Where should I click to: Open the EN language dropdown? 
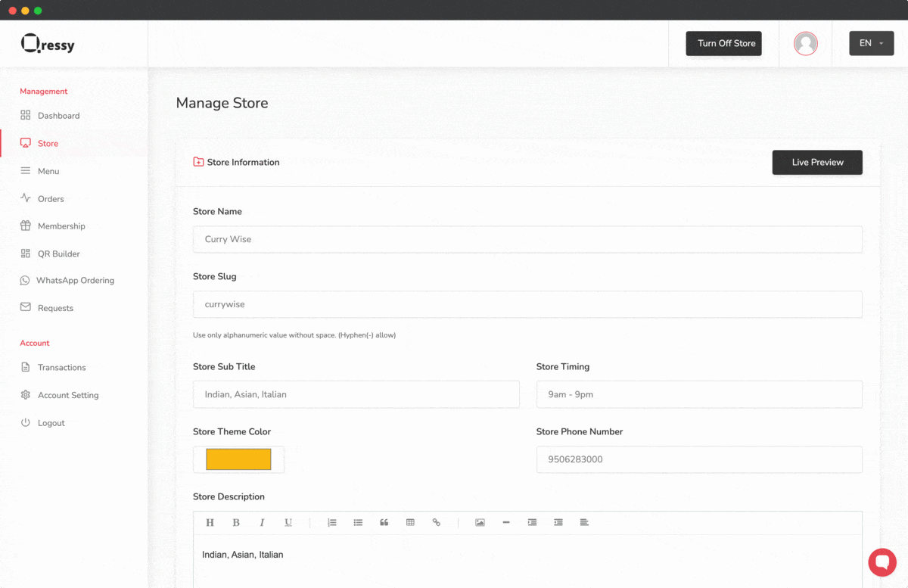(x=872, y=43)
